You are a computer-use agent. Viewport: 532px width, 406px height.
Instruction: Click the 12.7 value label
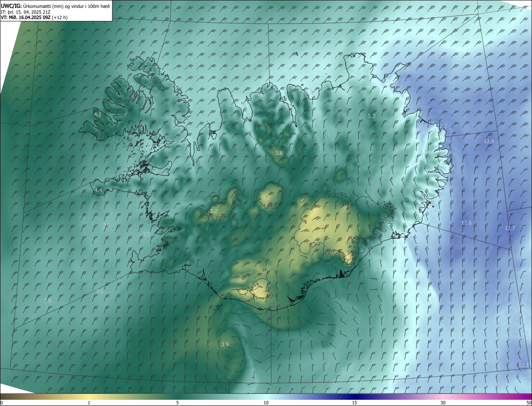[x=510, y=228]
